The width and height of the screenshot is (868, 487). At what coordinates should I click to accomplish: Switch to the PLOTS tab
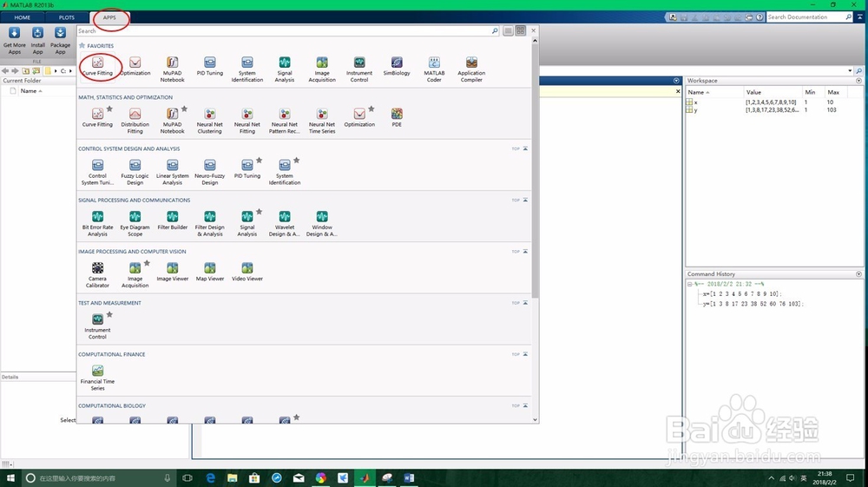(x=67, y=17)
